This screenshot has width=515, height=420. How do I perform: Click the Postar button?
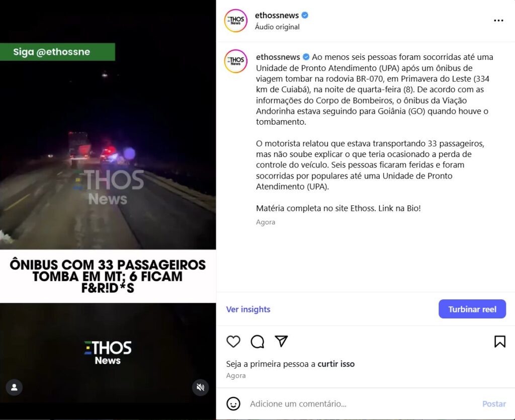(494, 403)
